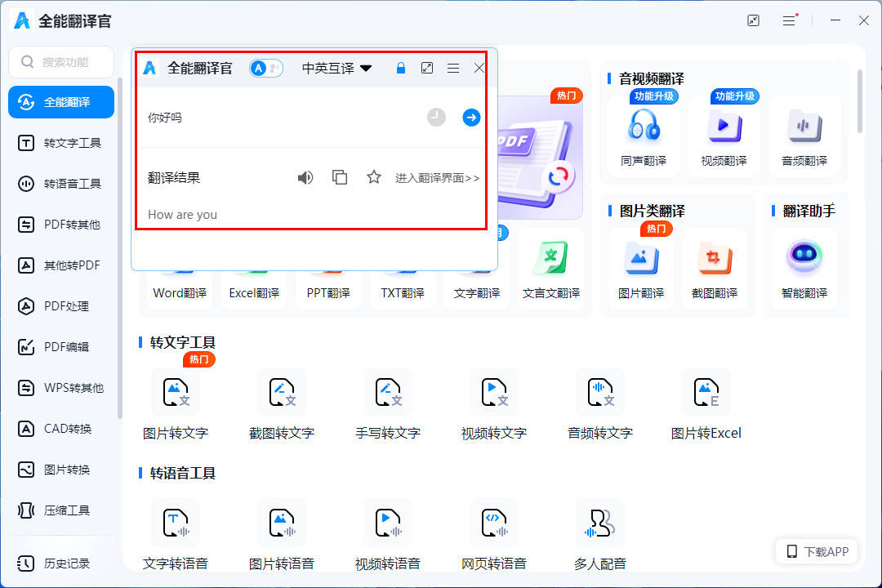Open the 视频转文字 tool
Image resolution: width=882 pixels, height=588 pixels.
click(x=494, y=404)
